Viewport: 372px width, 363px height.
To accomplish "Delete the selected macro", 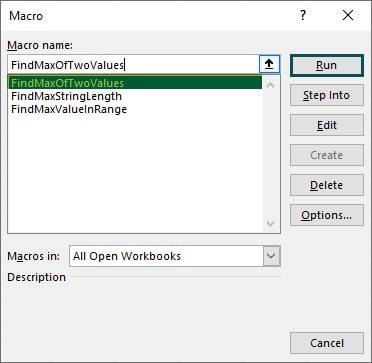I will (327, 185).
